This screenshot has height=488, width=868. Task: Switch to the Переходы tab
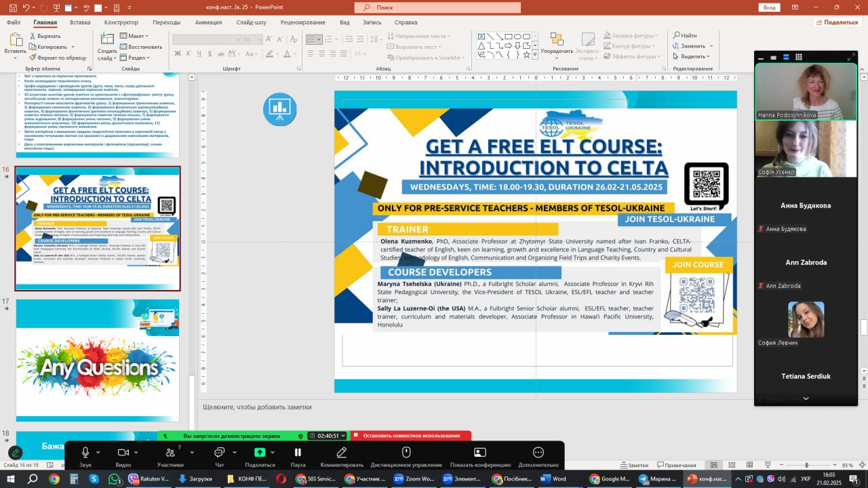point(167,22)
